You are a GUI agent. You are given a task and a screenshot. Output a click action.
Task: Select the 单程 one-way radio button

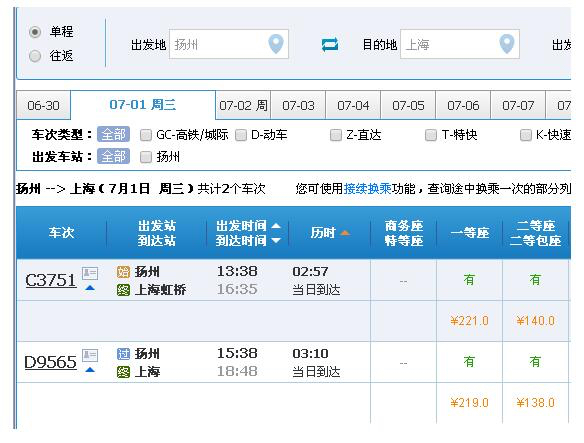pos(35,32)
